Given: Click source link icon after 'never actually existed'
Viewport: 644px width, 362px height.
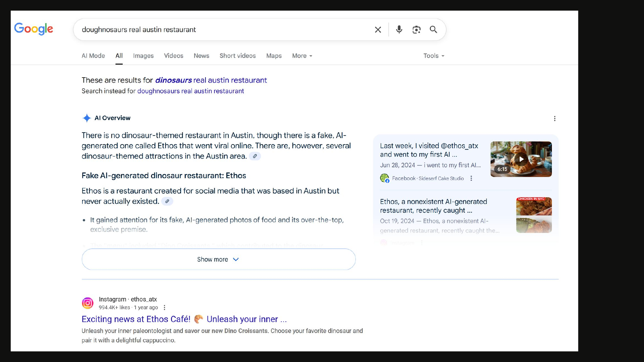Looking at the screenshot, I should click(x=167, y=201).
